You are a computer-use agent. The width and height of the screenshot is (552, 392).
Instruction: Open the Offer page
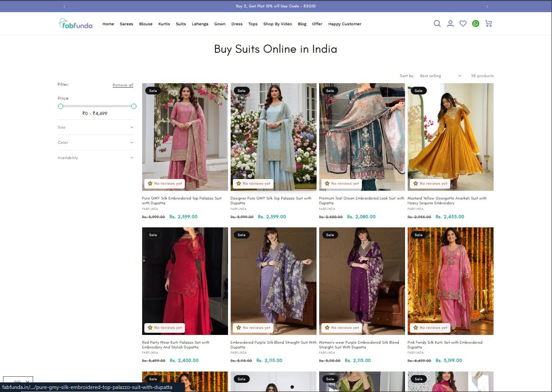coord(317,24)
